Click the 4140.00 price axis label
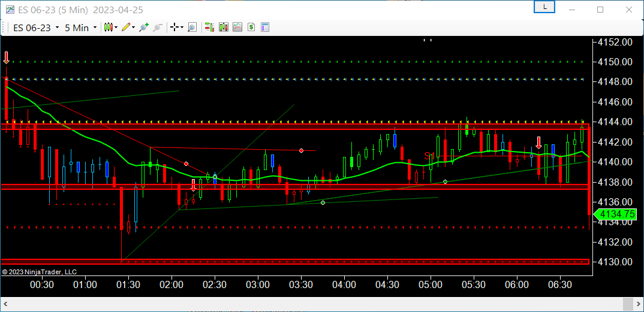Screen dimensions: 644x312 click(616, 162)
